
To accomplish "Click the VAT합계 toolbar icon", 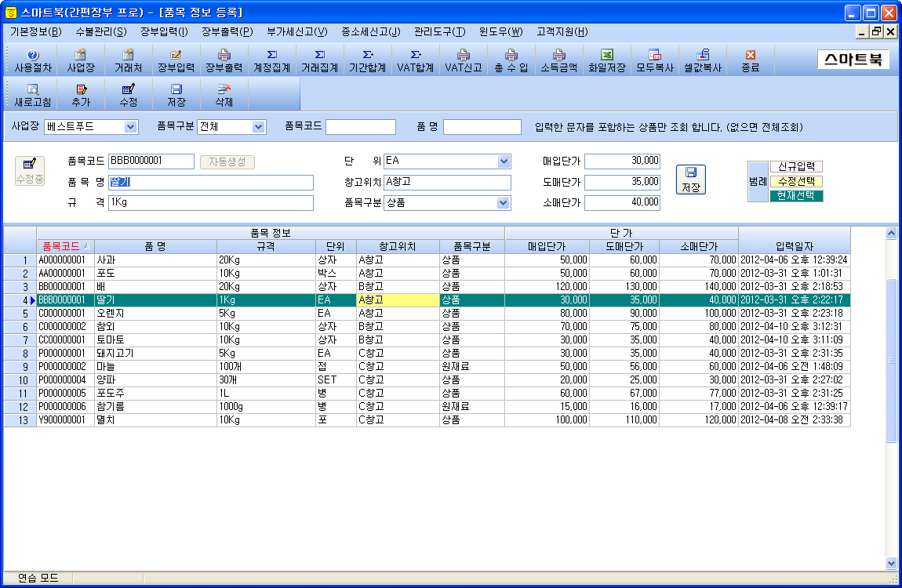I will click(415, 60).
